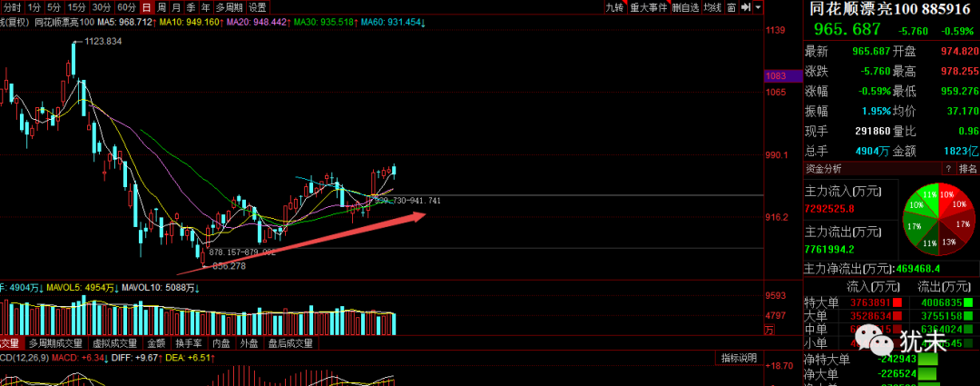Click the 大单 inflow value 3528634

click(x=869, y=316)
